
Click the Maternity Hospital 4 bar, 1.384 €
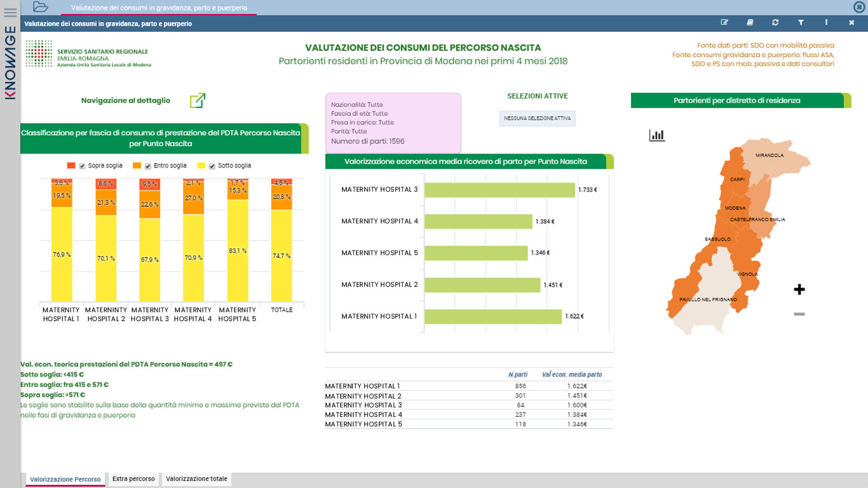coord(478,221)
